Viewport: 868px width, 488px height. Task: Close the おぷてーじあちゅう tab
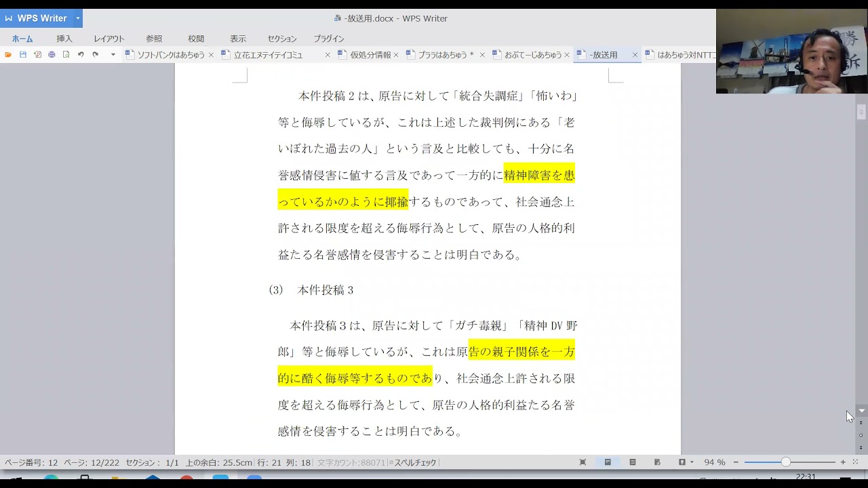567,55
